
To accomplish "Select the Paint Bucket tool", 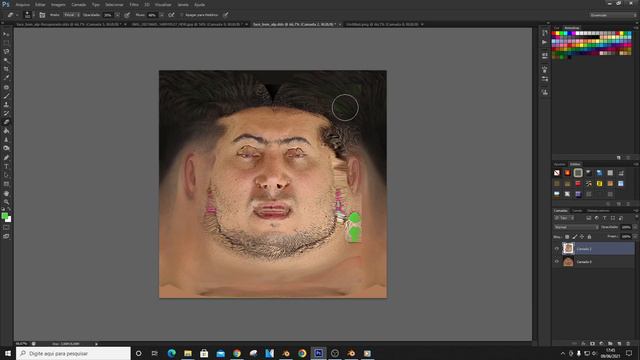I will pyautogui.click(x=6, y=131).
